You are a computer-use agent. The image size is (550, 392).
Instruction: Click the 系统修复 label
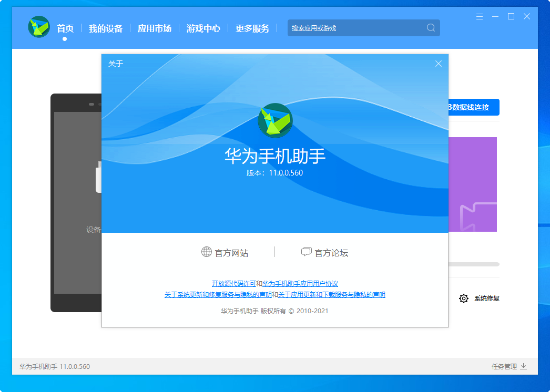[487, 298]
